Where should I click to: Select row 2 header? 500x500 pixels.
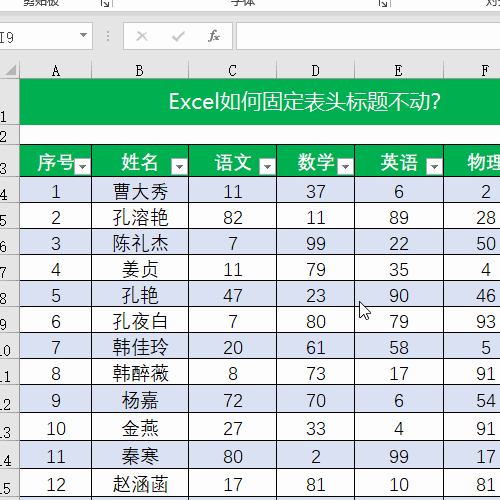point(9,135)
